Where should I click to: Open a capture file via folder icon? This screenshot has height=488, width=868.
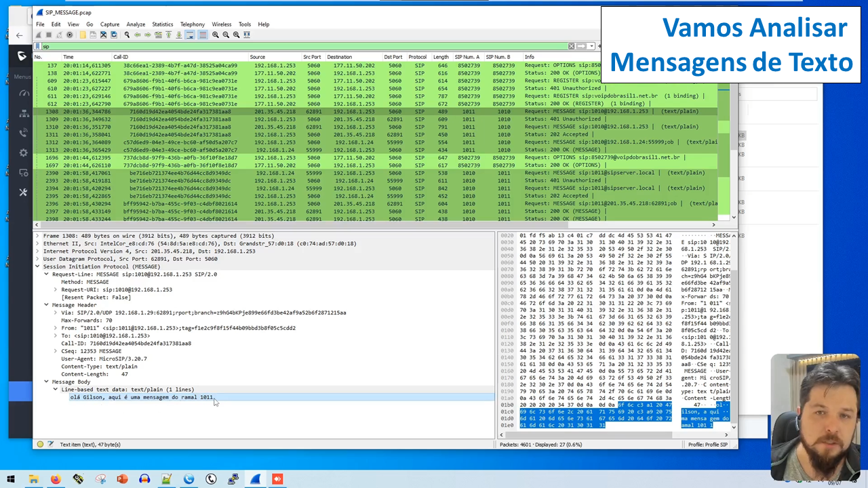pos(83,35)
